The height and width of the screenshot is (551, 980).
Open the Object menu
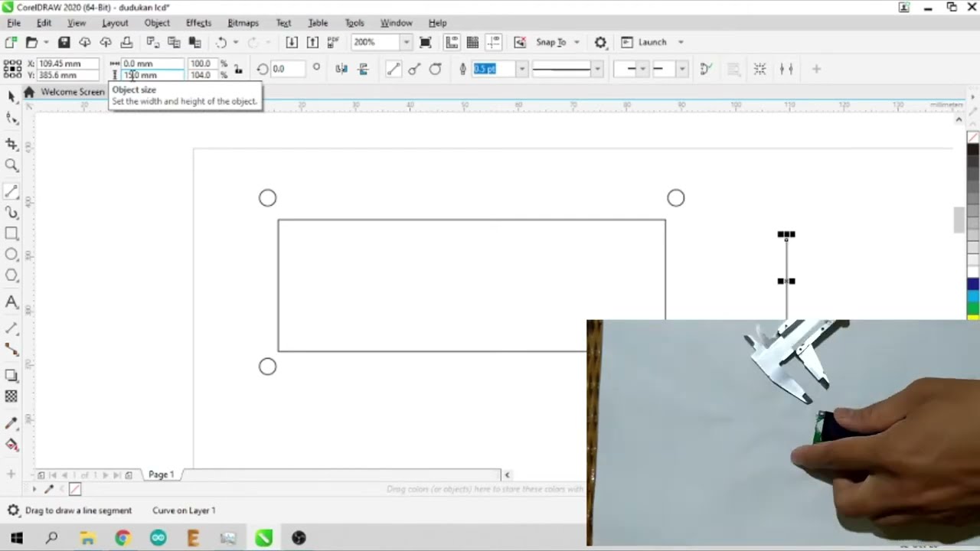pos(157,23)
